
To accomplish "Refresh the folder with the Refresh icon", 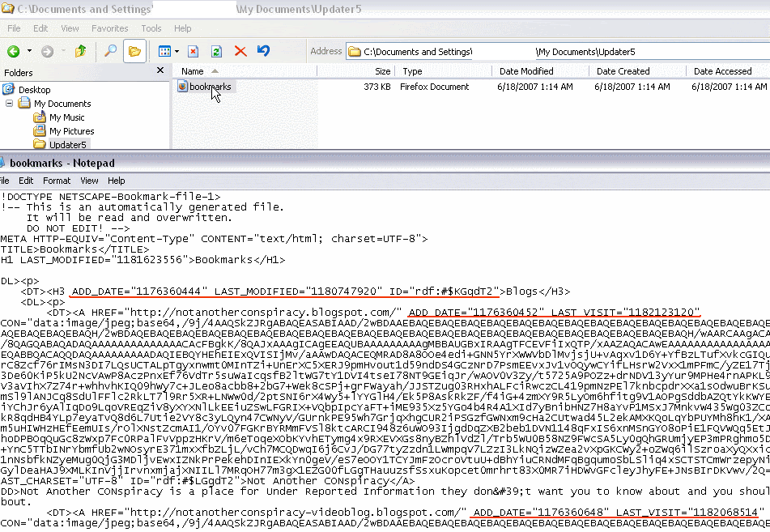I will (216, 51).
